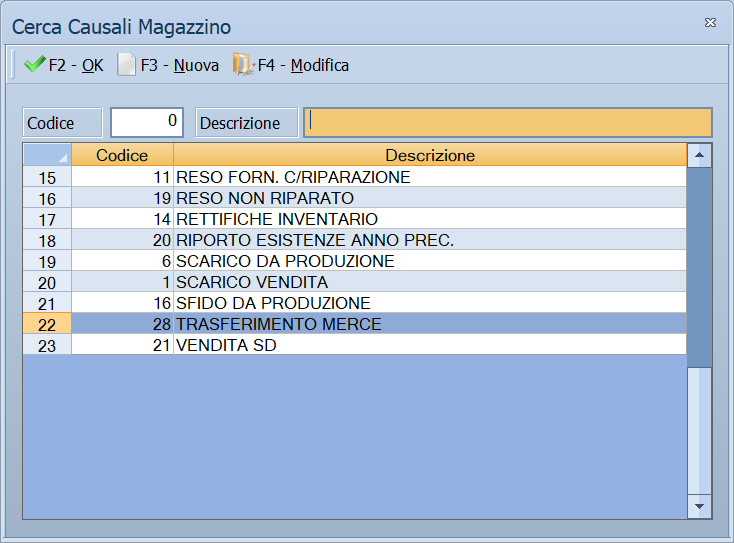Click highlighted row header number 22
734x543 pixels.
point(47,324)
